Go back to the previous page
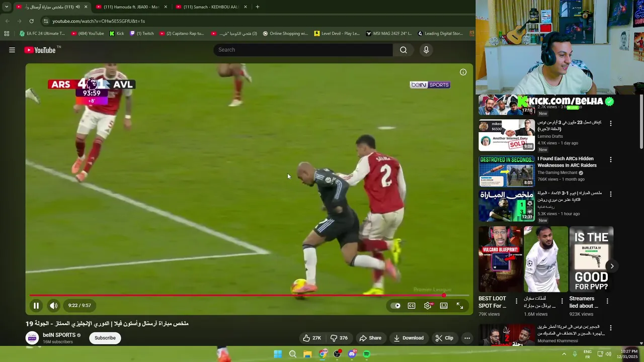Screen dimensions: 644x362 pos(7,21)
